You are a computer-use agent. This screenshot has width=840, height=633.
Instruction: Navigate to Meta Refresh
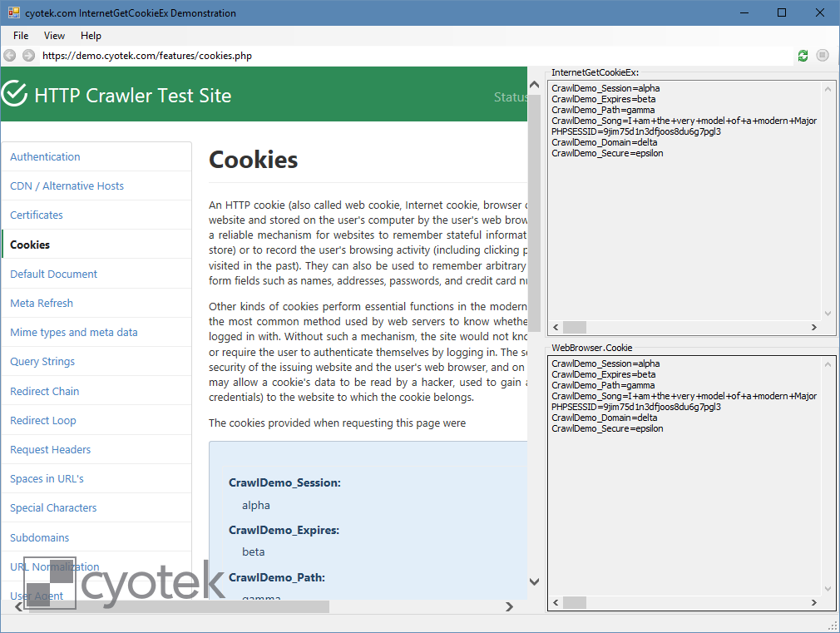click(42, 303)
